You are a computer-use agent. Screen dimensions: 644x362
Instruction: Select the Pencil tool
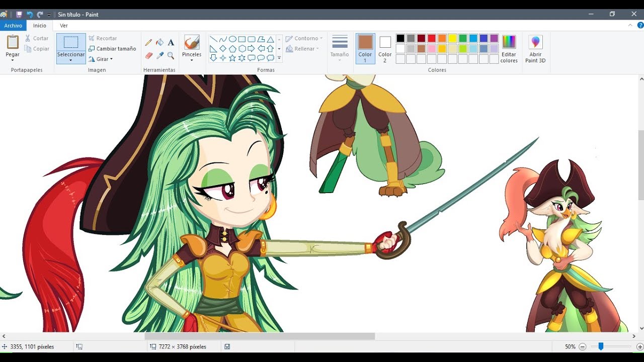pyautogui.click(x=149, y=42)
